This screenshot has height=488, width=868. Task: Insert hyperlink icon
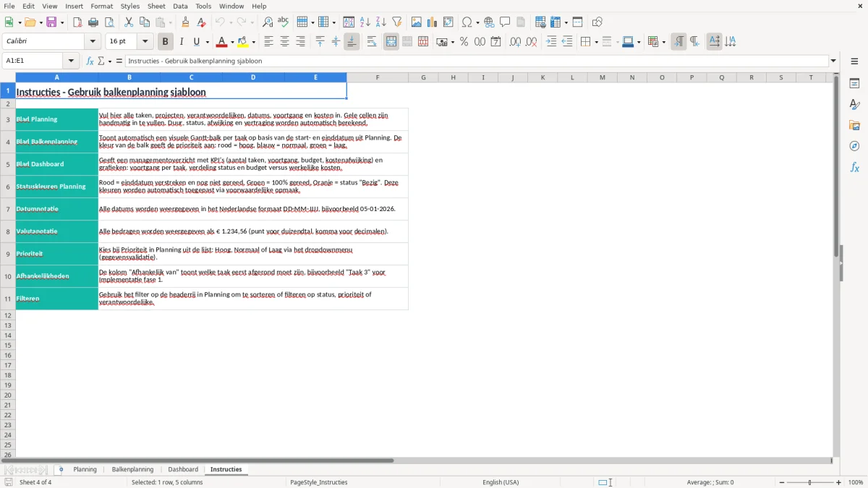(x=490, y=22)
